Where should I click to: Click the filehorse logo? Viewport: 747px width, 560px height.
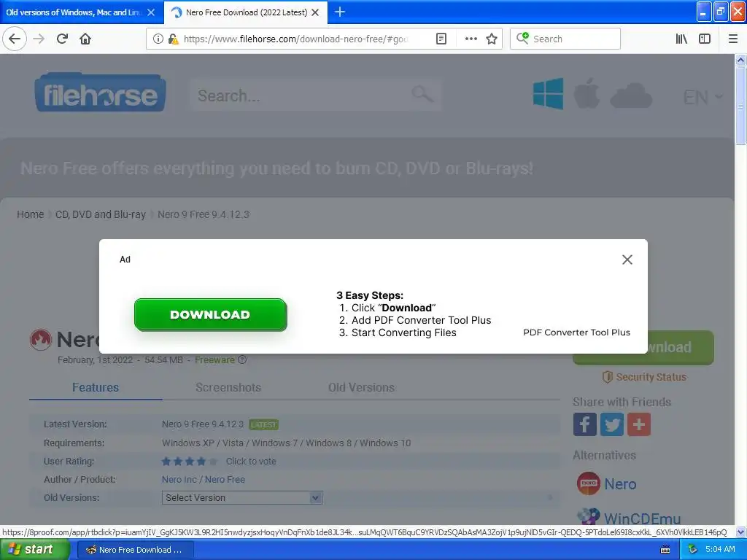(x=100, y=93)
